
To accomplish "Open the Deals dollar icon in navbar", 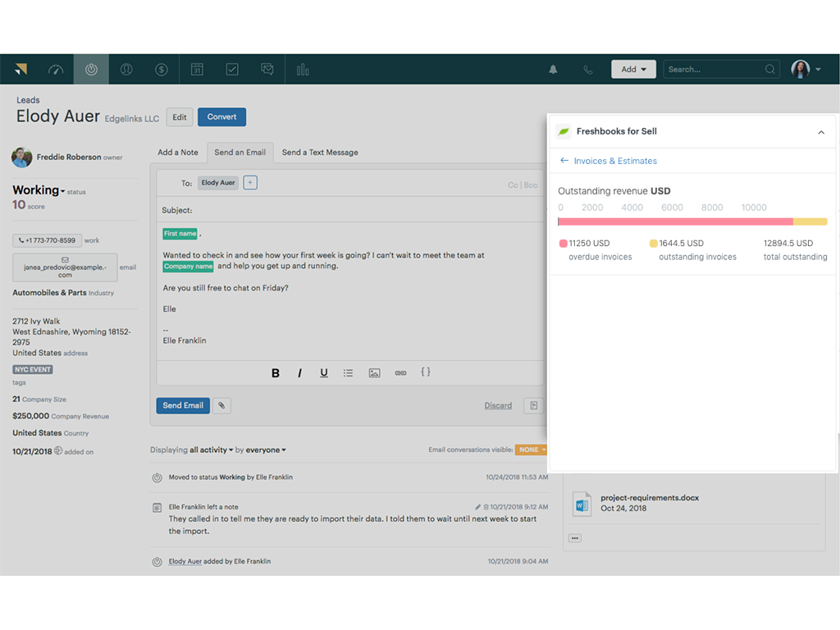I will [162, 70].
